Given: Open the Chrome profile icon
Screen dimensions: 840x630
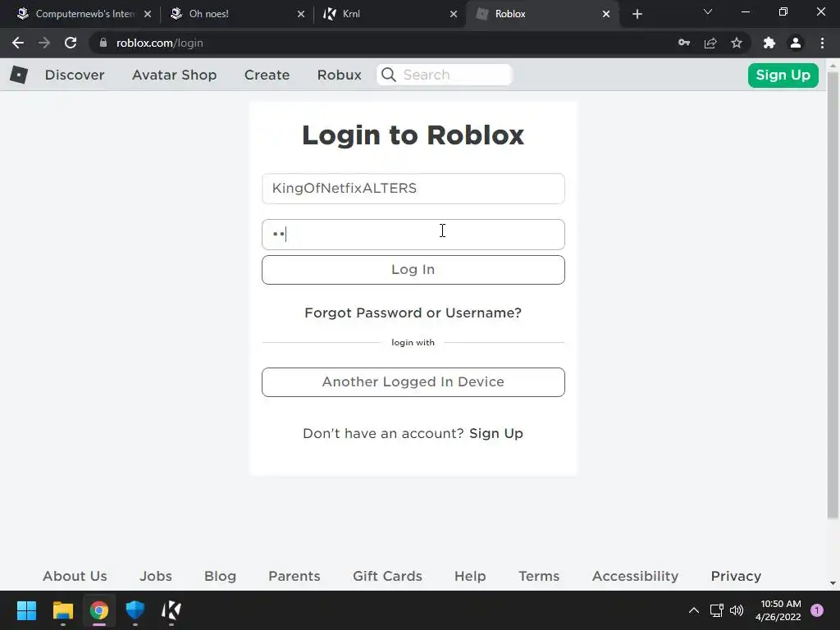Looking at the screenshot, I should pos(796,43).
